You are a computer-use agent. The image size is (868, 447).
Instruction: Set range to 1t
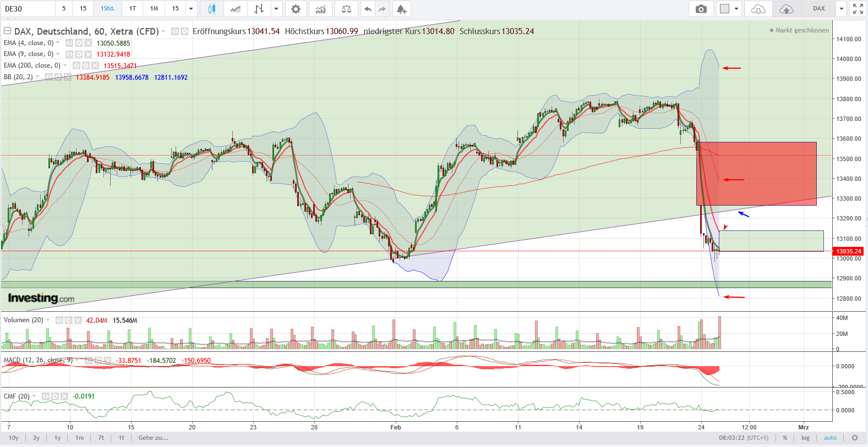[122, 438]
